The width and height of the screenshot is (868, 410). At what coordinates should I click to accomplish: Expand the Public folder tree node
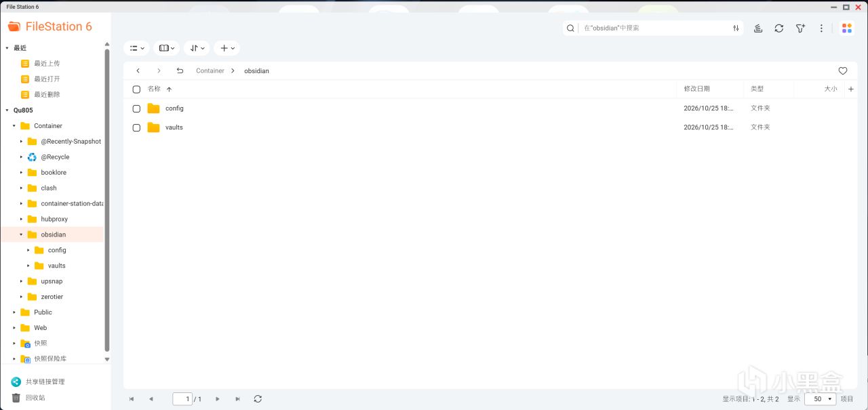[14, 312]
